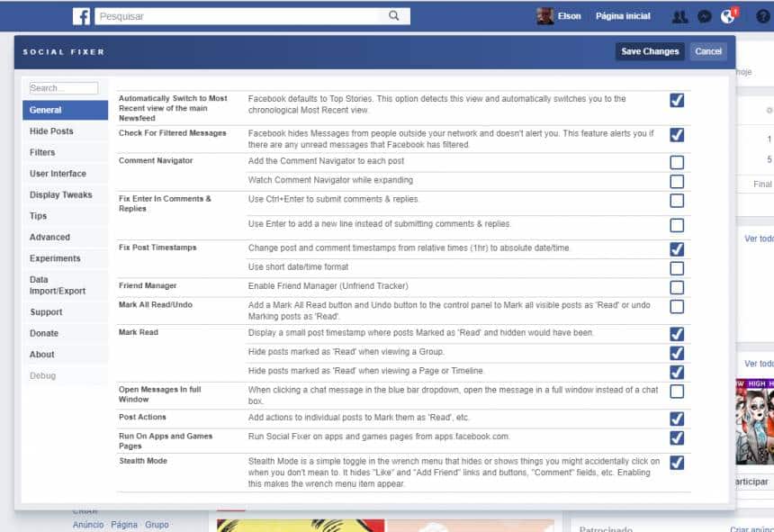The height and width of the screenshot is (532, 774).
Task: Select the General settings tab
Action: pyautogui.click(x=65, y=110)
